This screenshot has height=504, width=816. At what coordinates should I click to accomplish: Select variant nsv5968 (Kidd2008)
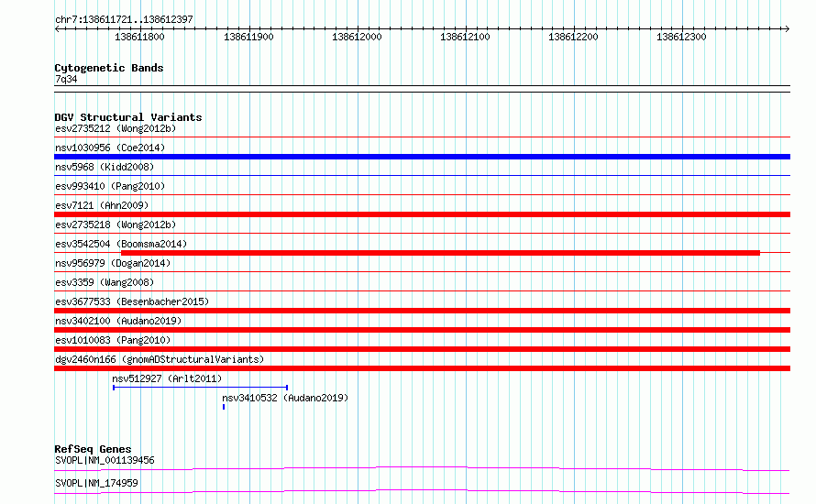[x=105, y=167]
